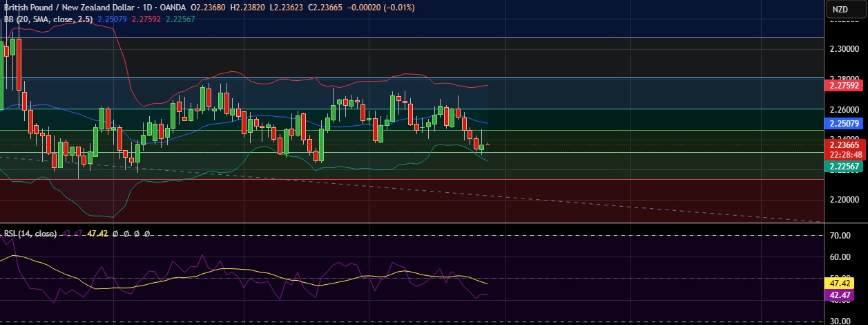Click the 2.30000 tick on the price scale
This screenshot has width=868, height=325.
845,49
